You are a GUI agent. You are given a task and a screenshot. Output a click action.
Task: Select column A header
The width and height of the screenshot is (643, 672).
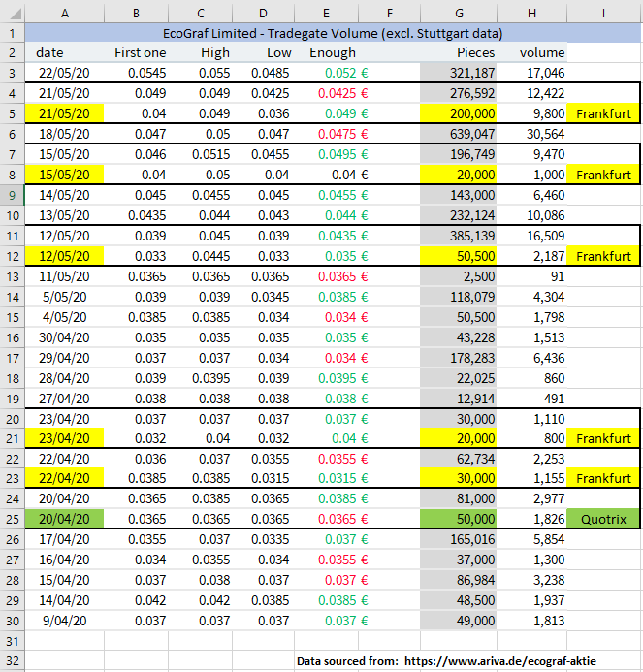pyautogui.click(x=64, y=14)
